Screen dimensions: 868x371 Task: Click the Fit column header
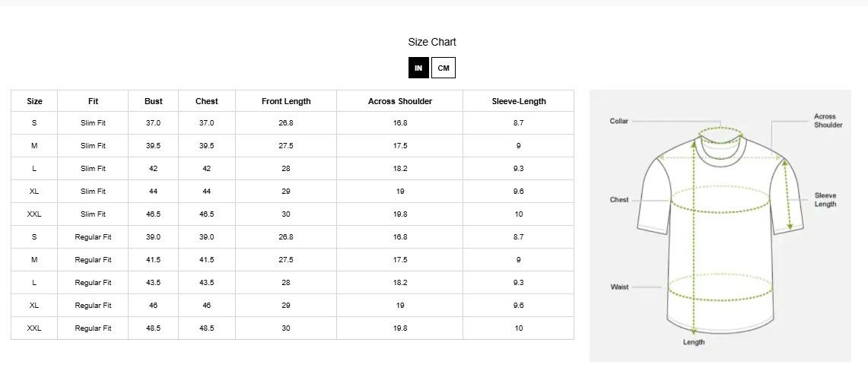93,101
